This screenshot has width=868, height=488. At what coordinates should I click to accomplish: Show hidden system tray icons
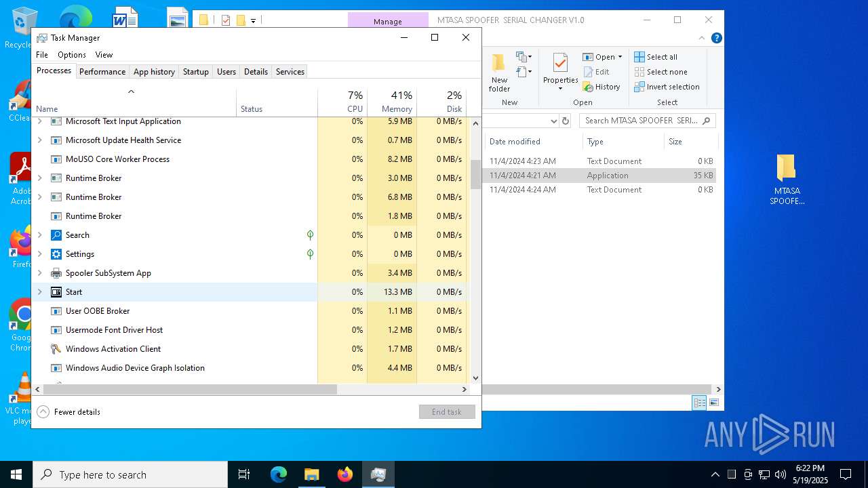(x=715, y=474)
